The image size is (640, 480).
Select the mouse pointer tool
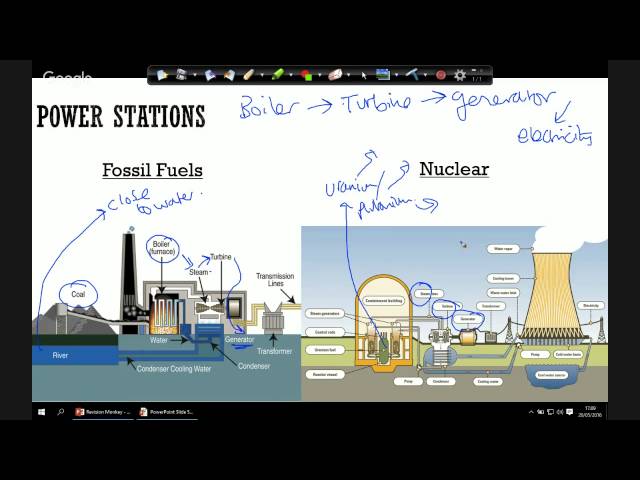pos(364,76)
